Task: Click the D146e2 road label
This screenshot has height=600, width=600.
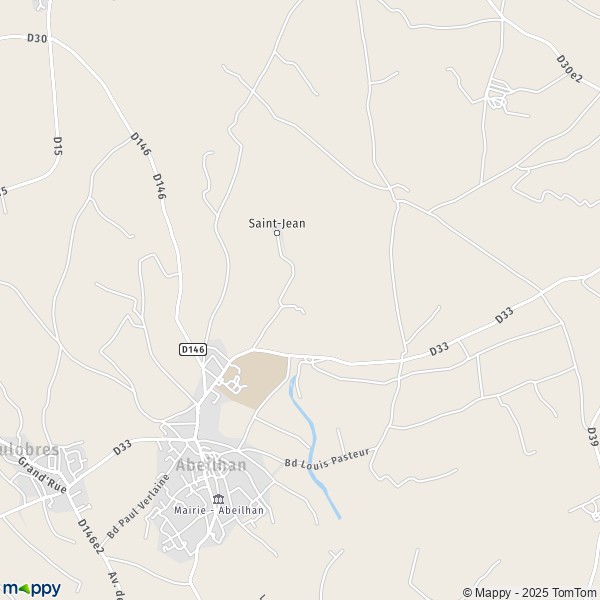Action: pos(91,536)
